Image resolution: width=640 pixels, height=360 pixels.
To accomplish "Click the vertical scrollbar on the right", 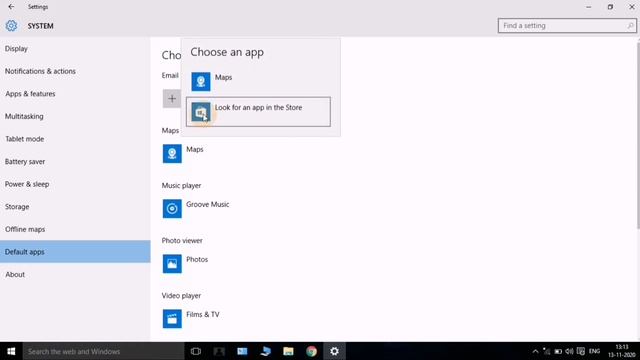I will pyautogui.click(x=638, y=135).
